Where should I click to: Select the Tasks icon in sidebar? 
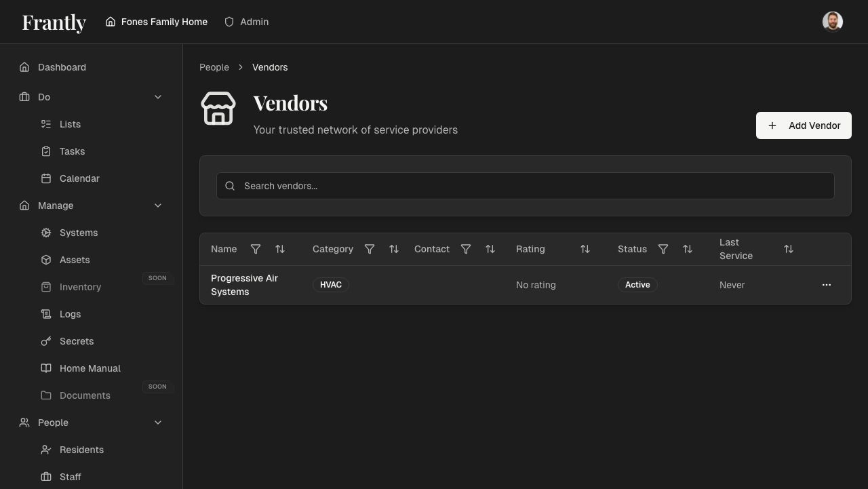point(45,151)
